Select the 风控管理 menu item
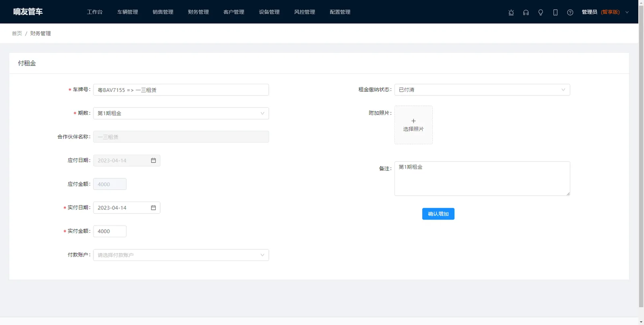The height and width of the screenshot is (325, 644). pos(305,12)
